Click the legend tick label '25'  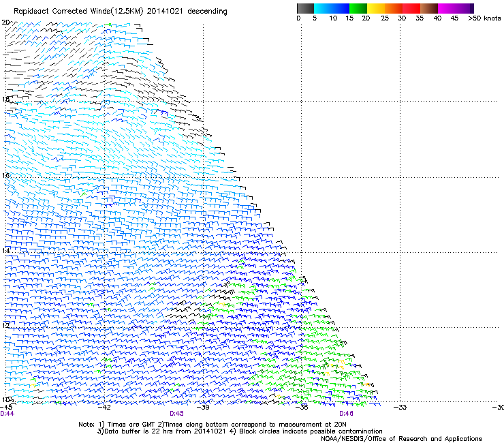(x=385, y=18)
